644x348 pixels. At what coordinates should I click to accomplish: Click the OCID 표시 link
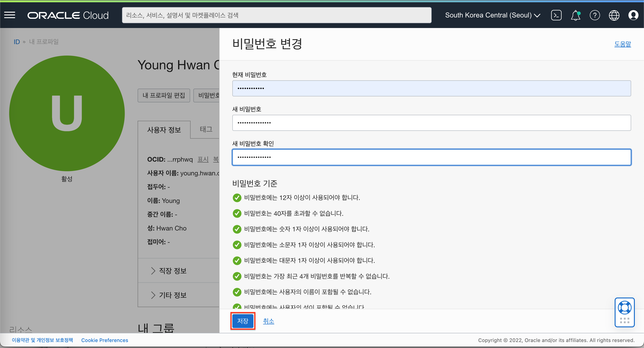(x=203, y=159)
